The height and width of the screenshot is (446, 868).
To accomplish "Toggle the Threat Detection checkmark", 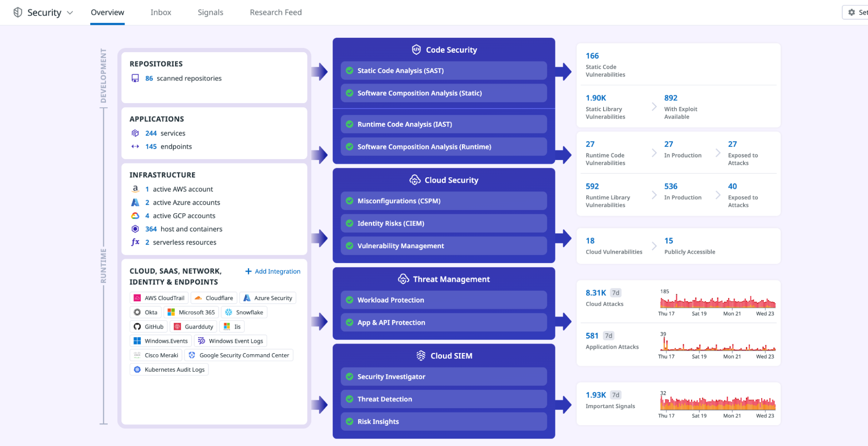I will click(349, 399).
